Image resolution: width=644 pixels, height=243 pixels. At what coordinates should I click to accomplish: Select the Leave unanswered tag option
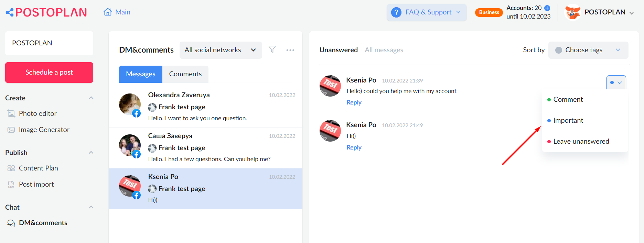click(x=585, y=141)
